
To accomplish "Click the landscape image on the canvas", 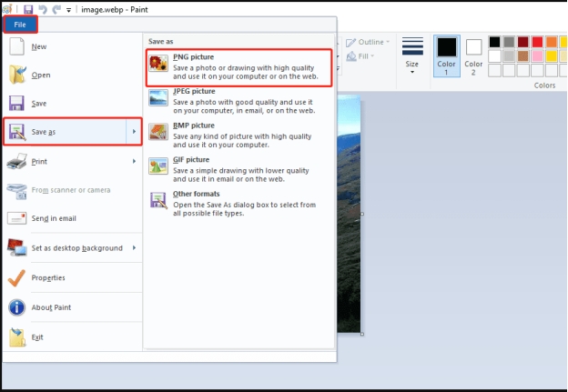I will 349,214.
